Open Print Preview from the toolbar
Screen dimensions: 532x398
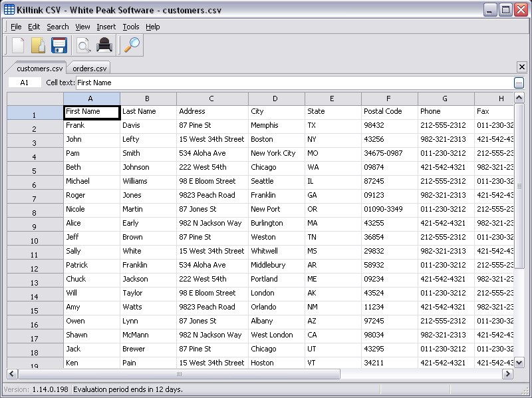[83, 45]
